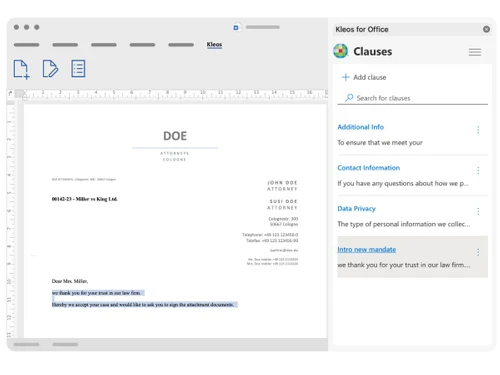Click the magnifier search icon

[349, 98]
